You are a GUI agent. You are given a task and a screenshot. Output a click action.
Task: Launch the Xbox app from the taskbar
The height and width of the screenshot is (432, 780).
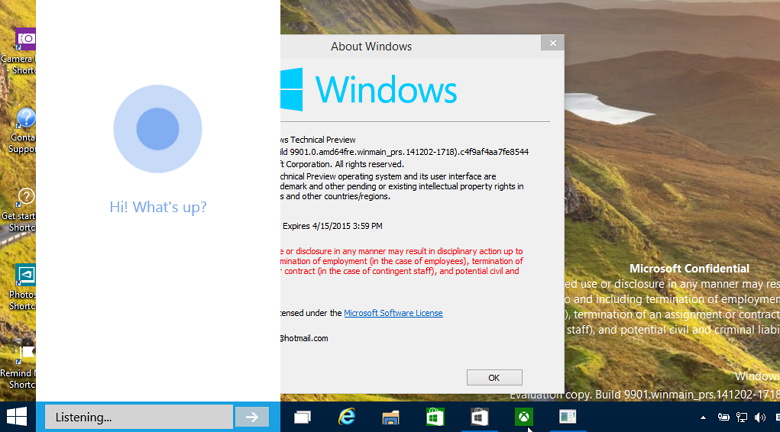pos(524,417)
